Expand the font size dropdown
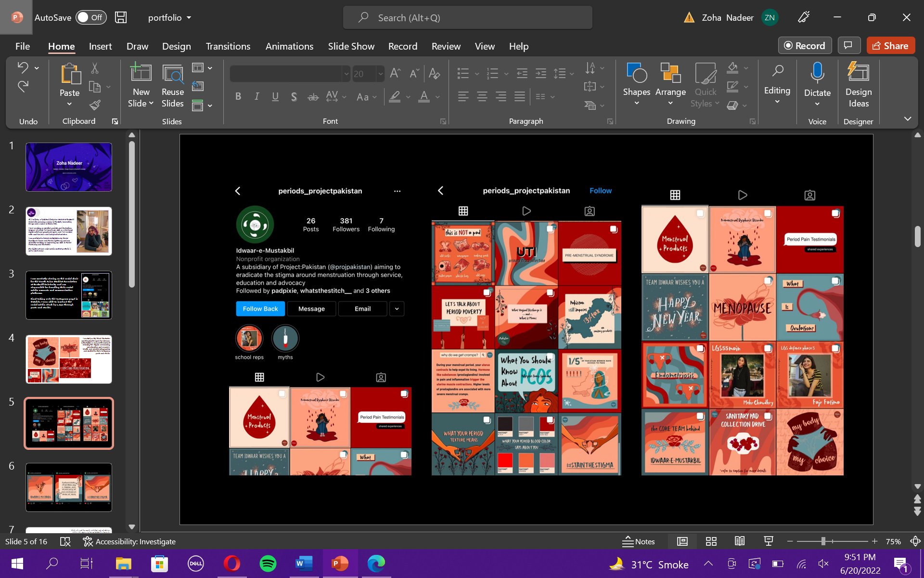 click(x=380, y=74)
